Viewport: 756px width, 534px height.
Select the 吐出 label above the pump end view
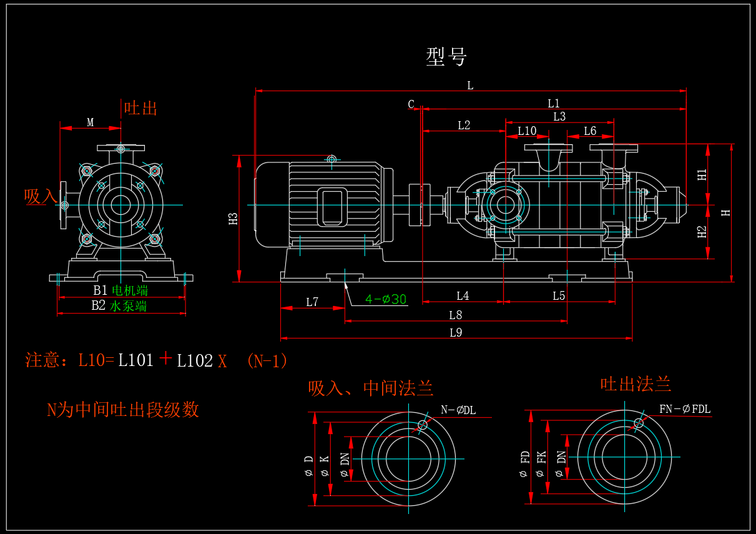coord(140,108)
